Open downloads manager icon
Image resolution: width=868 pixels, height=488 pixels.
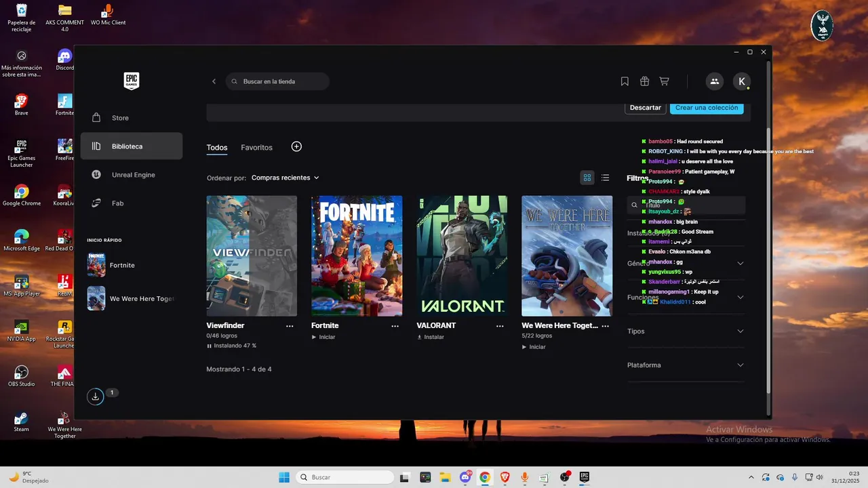click(x=96, y=396)
